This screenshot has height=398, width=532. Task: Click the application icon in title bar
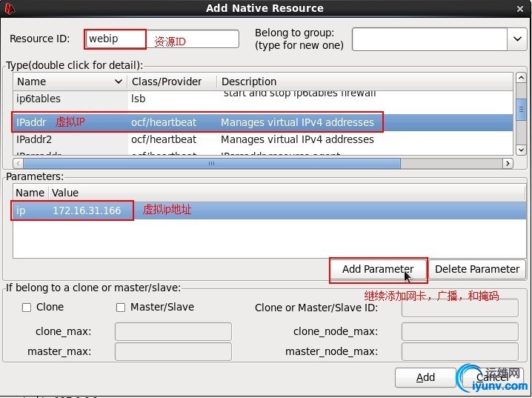click(10, 8)
